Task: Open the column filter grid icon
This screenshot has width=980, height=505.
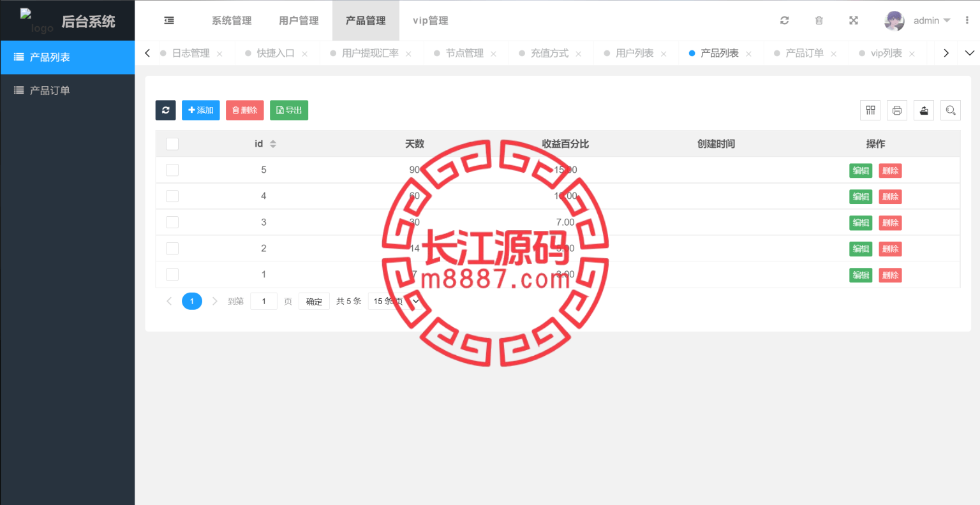Action: point(870,110)
